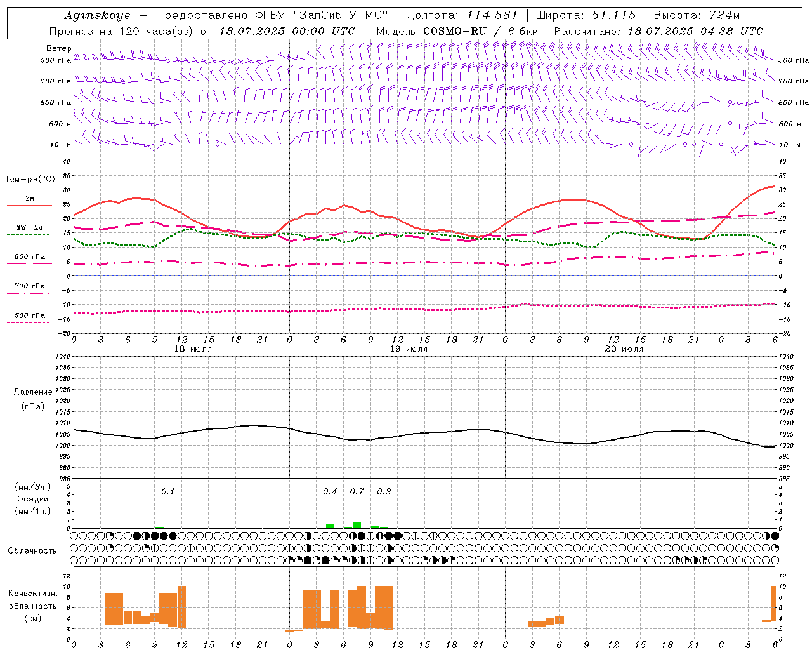Click the left 500 м wind level label
This screenshot has width=812, height=650.
tap(60, 124)
